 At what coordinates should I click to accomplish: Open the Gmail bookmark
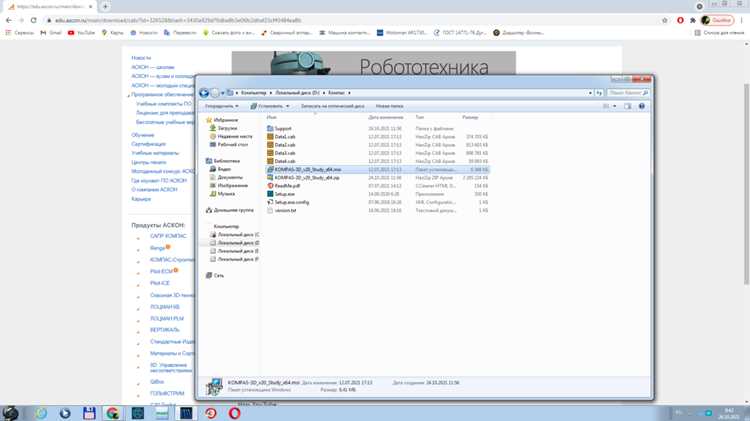click(x=51, y=33)
